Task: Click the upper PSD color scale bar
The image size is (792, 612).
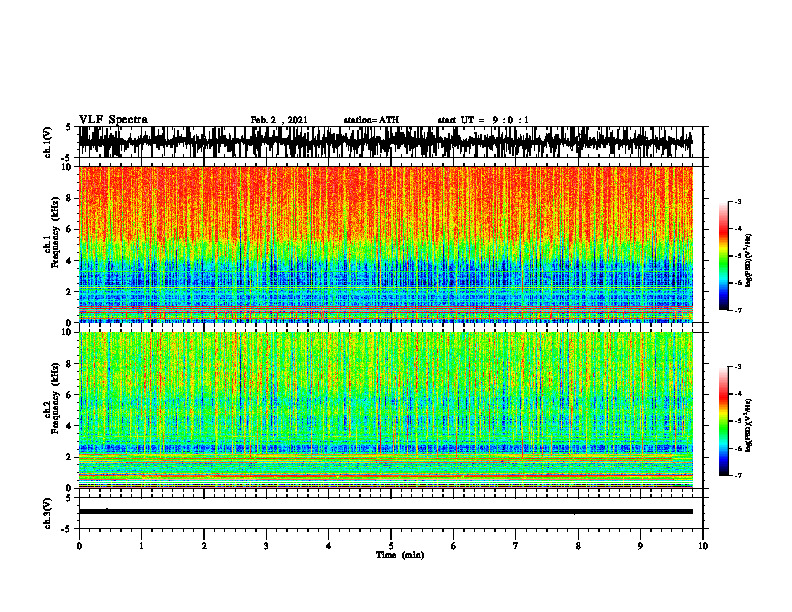Action: [723, 256]
